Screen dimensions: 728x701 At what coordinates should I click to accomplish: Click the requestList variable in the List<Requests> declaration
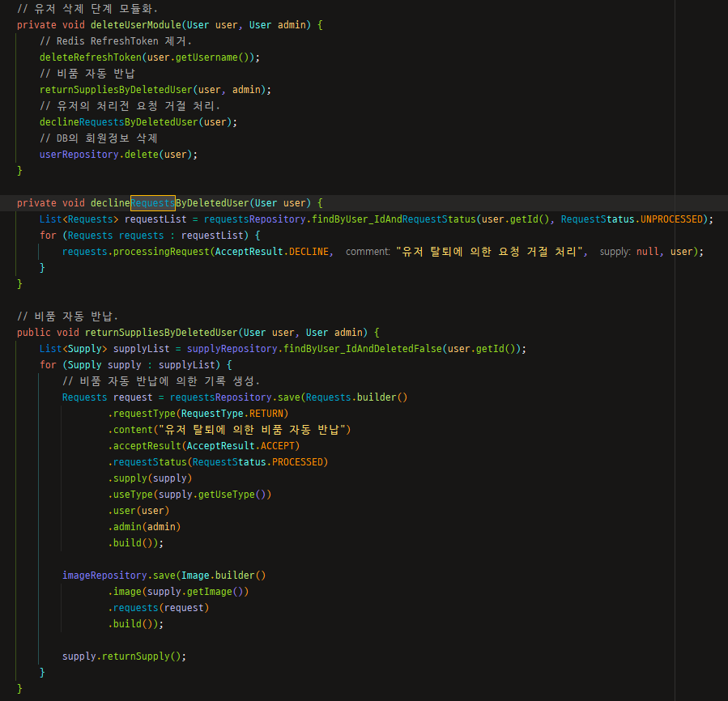155,219
